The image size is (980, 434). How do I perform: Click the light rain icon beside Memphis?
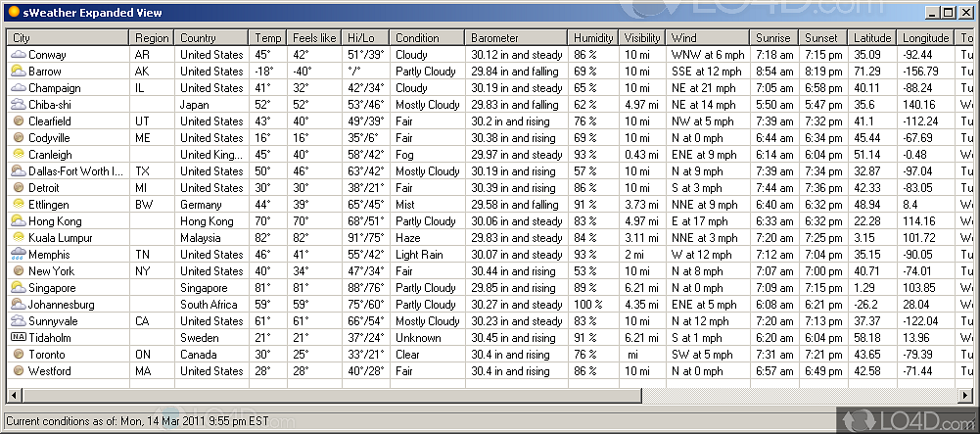tap(19, 255)
